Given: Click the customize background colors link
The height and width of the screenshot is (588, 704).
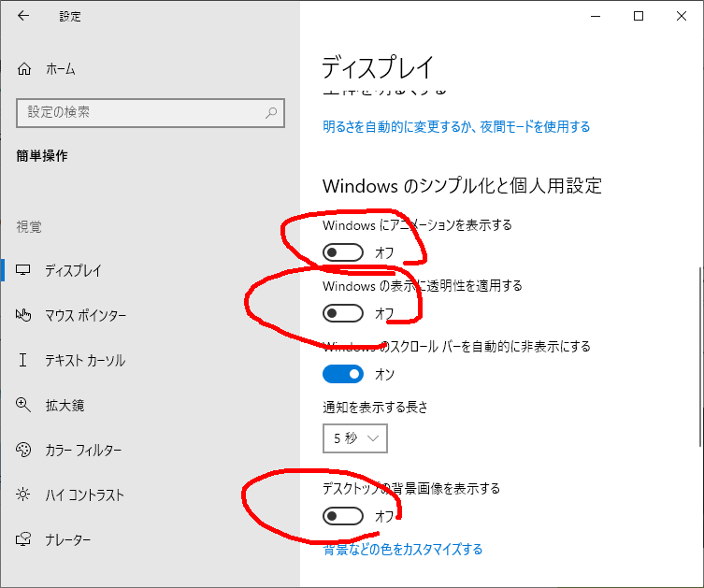Looking at the screenshot, I should (403, 550).
